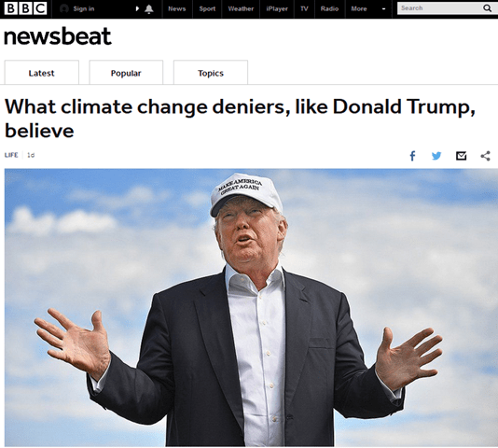Go to the News section

click(x=177, y=9)
